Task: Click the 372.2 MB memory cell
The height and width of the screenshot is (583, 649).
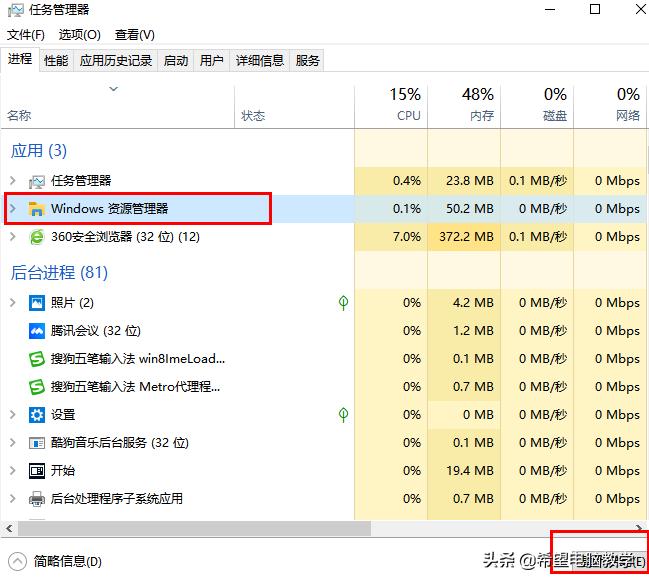Action: tap(466, 237)
